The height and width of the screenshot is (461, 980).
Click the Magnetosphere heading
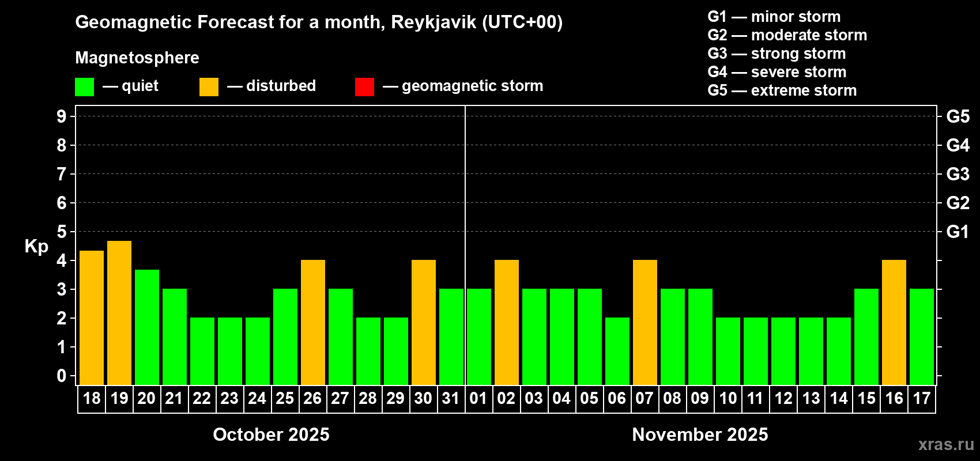pyautogui.click(x=137, y=58)
